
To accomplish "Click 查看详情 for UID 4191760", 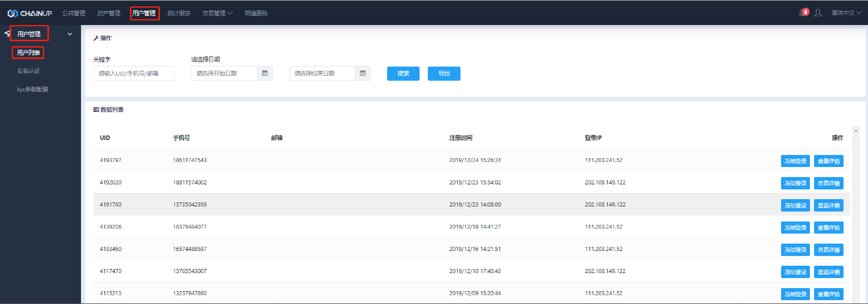I will 829,206.
